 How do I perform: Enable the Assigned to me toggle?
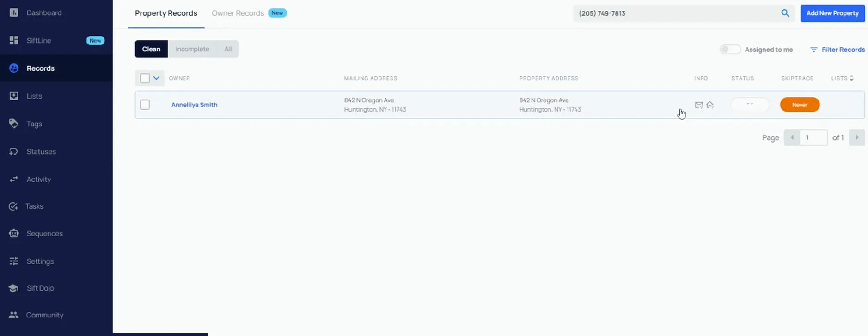point(730,50)
